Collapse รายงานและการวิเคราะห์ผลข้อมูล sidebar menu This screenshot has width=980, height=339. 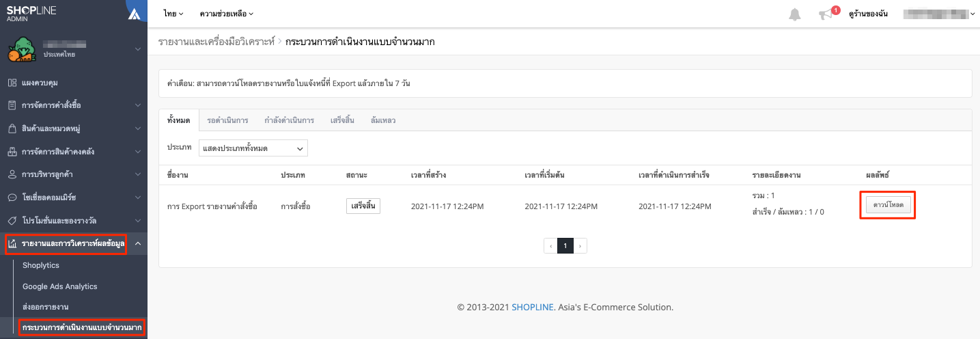coord(137,244)
